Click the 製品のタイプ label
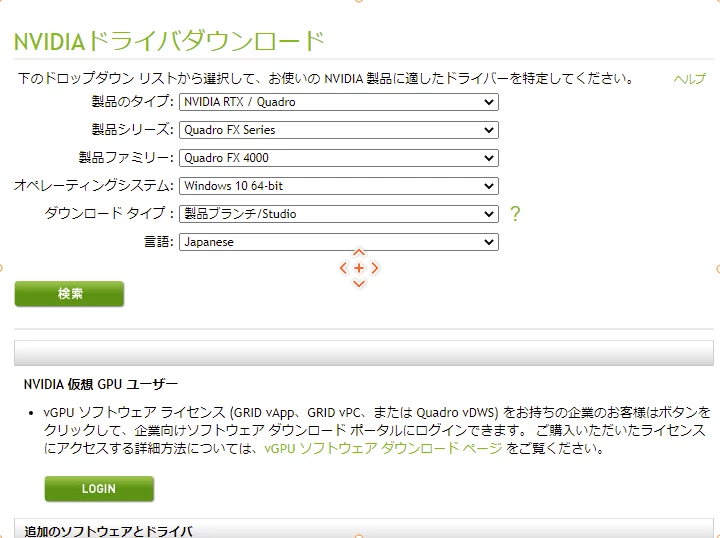 point(133,101)
